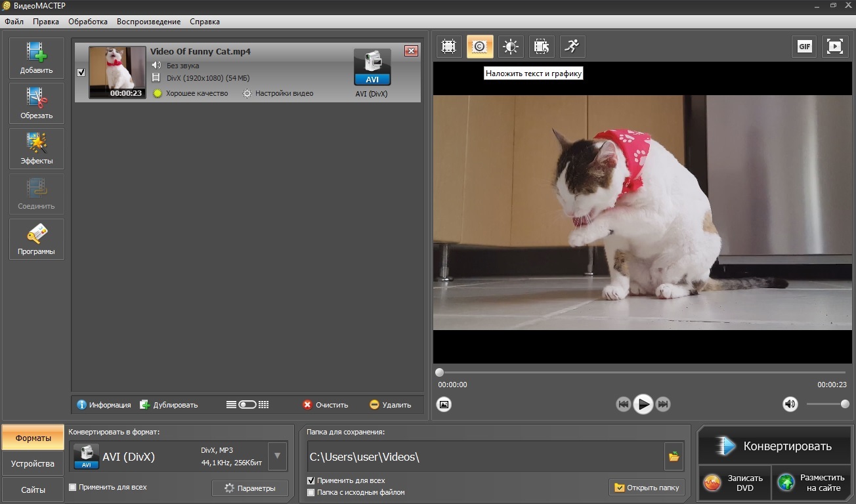Viewport: 856px width, 504px height.
Task: Select the Форматы tab
Action: (x=33, y=438)
